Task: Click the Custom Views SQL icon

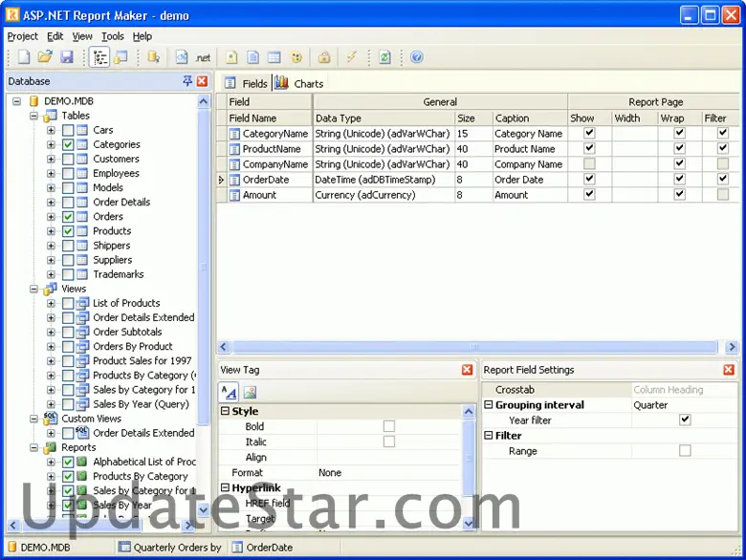Action: (51, 419)
